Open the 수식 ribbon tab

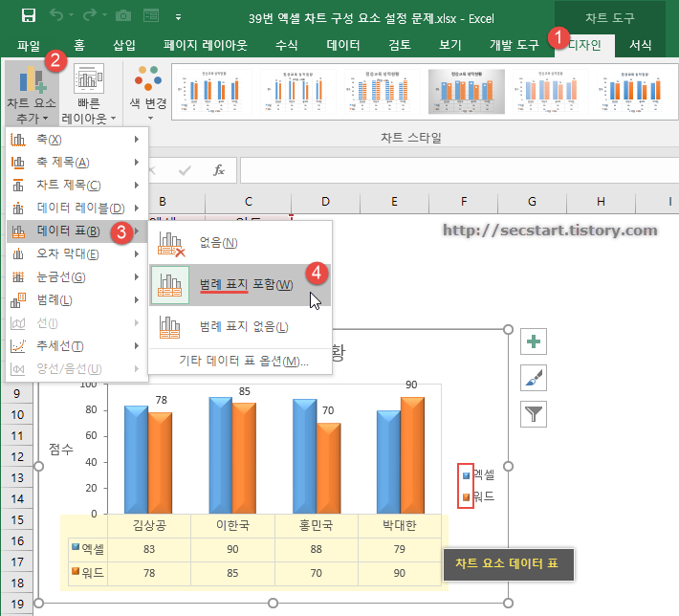(x=286, y=45)
